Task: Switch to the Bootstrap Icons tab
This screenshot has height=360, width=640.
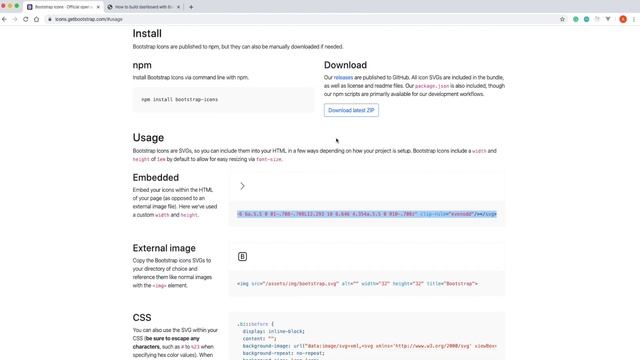Action: [x=63, y=7]
